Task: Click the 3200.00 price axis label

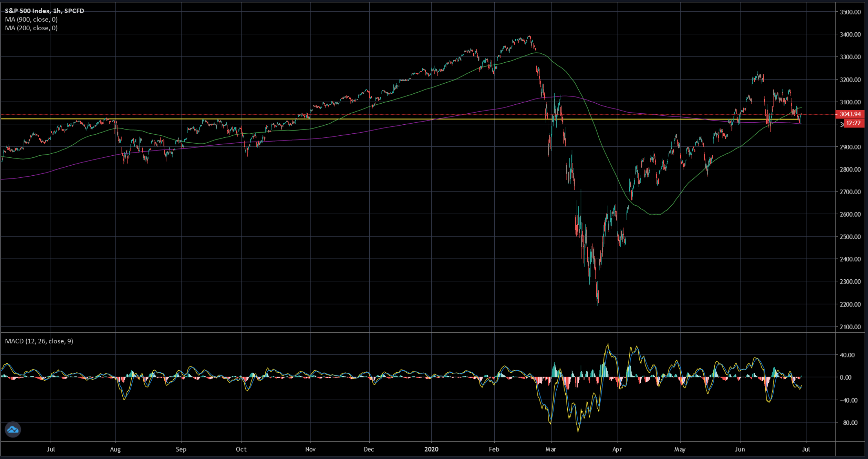Action: point(850,80)
